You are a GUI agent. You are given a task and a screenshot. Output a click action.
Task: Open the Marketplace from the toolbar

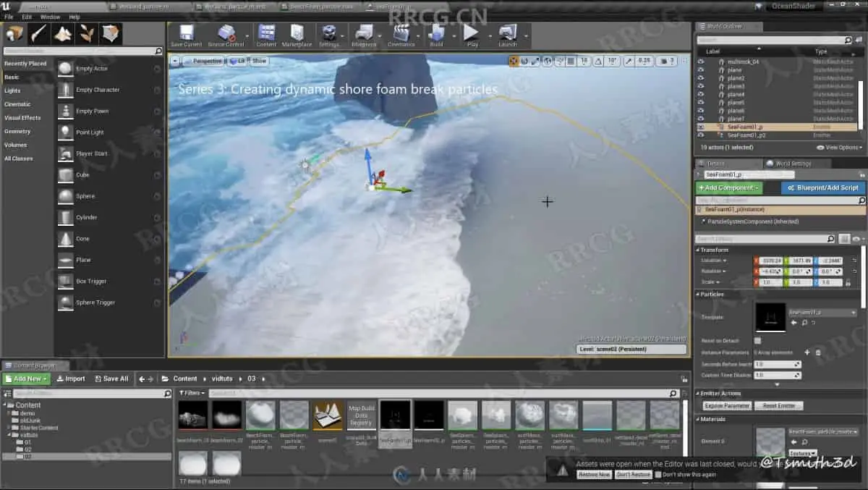tap(297, 35)
